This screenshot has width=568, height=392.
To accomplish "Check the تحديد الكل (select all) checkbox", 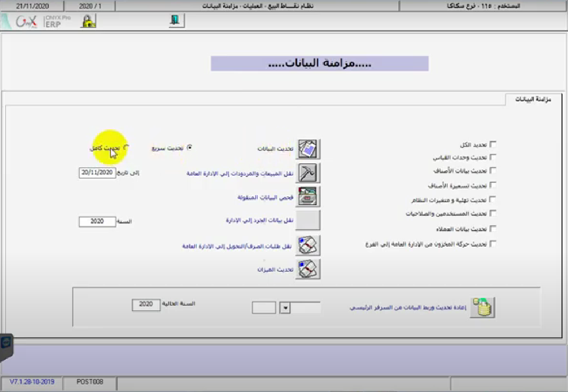I will (493, 144).
